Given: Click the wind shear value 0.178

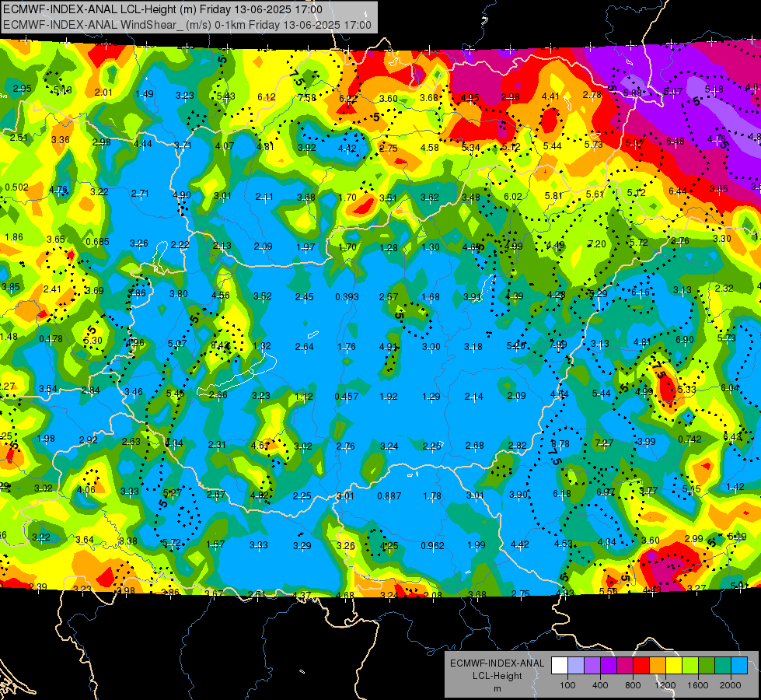Looking at the screenshot, I should click(51, 339).
